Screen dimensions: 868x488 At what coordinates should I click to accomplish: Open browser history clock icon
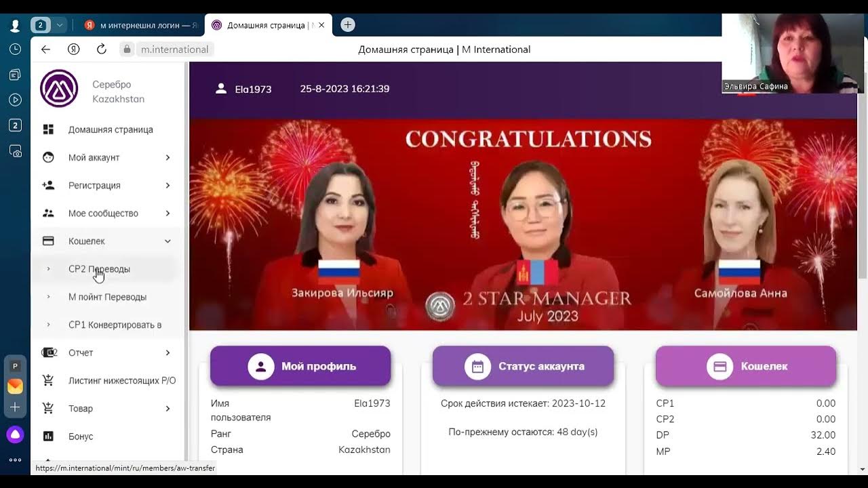15,49
